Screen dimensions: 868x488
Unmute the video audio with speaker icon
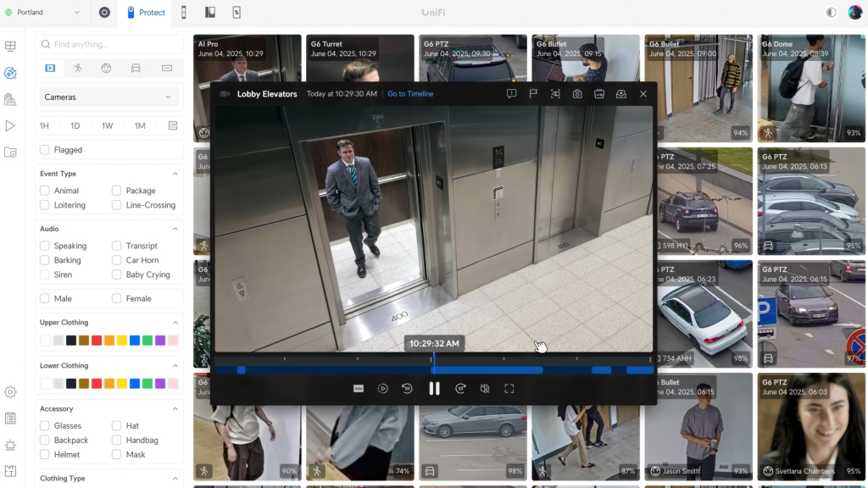click(485, 388)
